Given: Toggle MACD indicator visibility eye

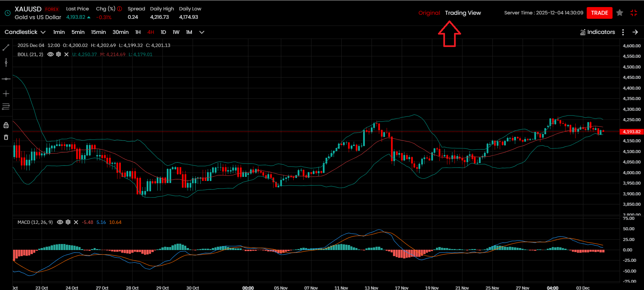Looking at the screenshot, I should pyautogui.click(x=60, y=222).
